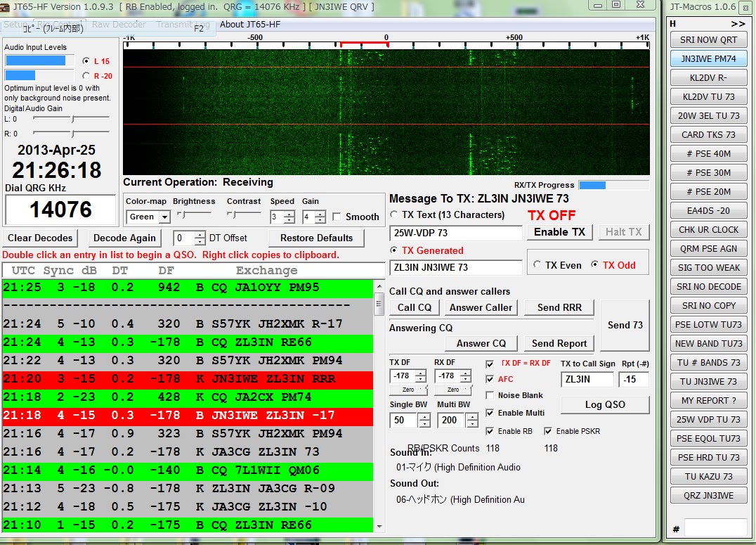
Task: Click the Send RRR button
Action: 559,307
